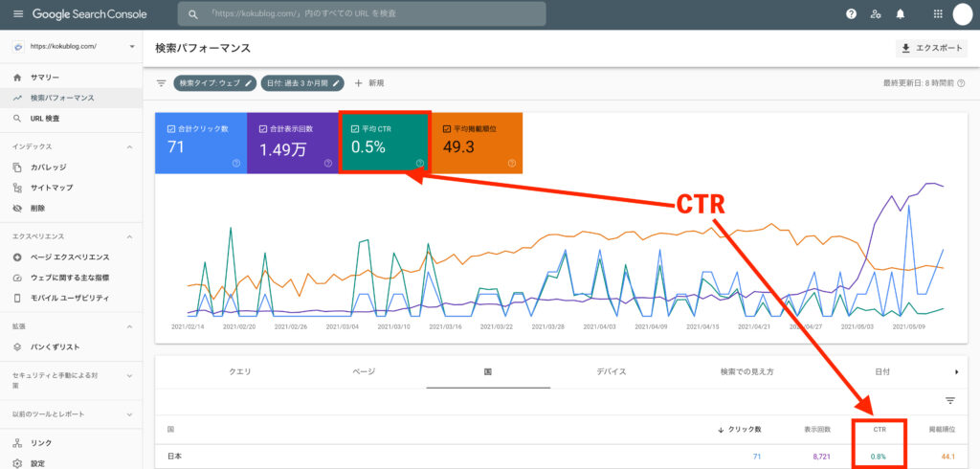Open the notifications bell

(x=900, y=13)
